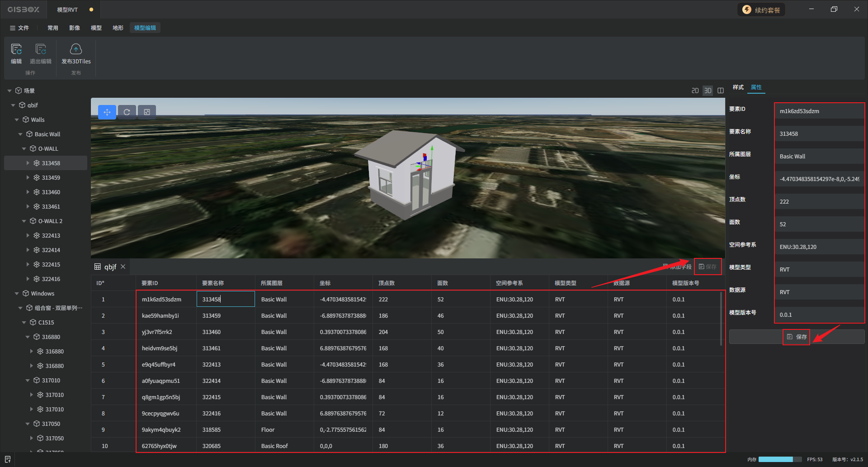The image size is (868, 467).
Task: Switch to the 样式 (Style) tab
Action: [738, 87]
